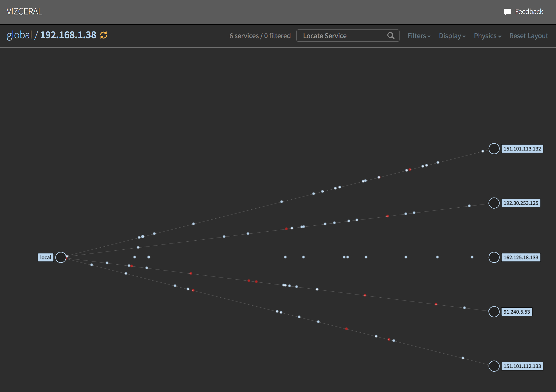Open the Feedback link

529,12
